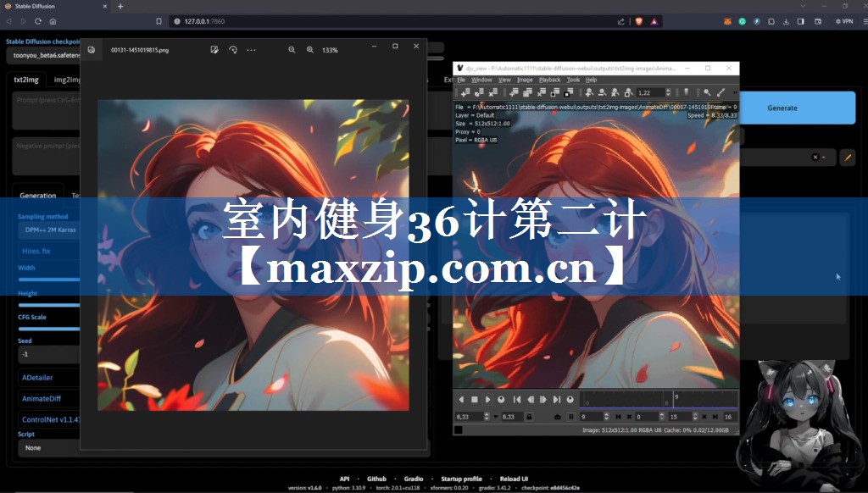The image size is (868, 493).
Task: Play forward in djv_view
Action: (x=487, y=400)
